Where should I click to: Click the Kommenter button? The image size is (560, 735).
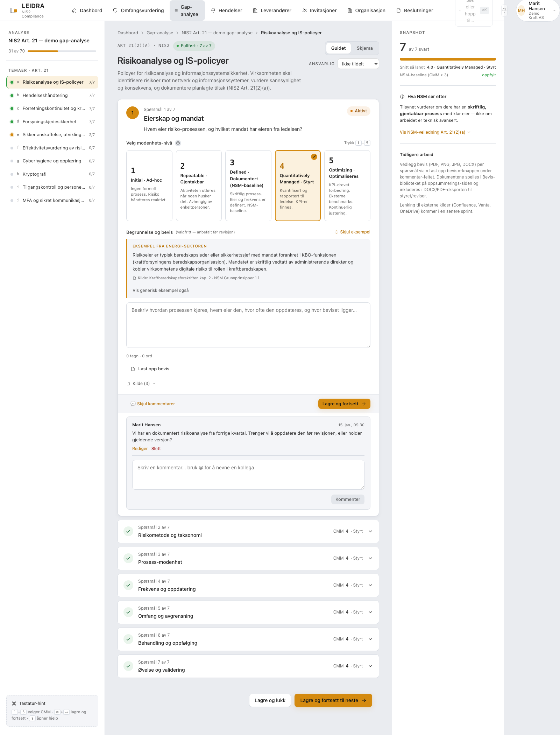click(x=348, y=499)
